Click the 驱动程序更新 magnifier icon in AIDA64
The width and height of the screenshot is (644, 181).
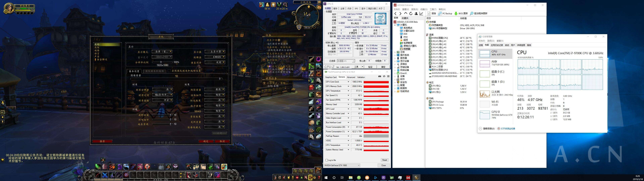(472, 14)
